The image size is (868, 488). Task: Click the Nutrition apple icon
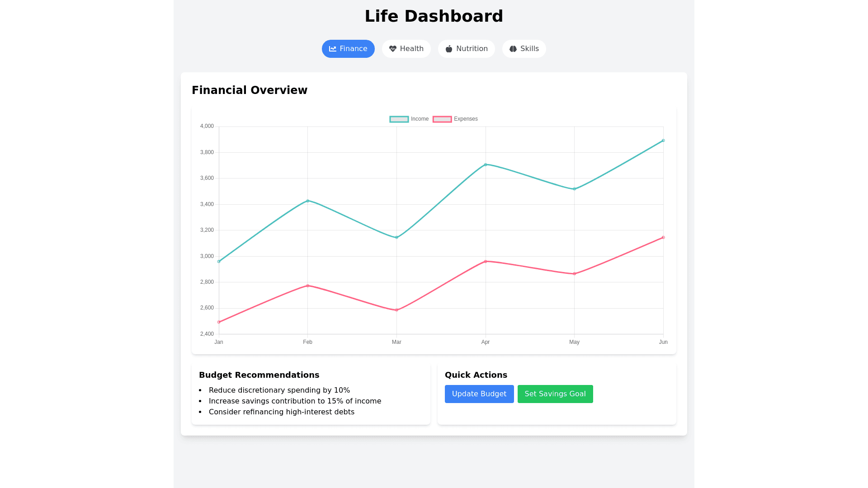pos(449,49)
